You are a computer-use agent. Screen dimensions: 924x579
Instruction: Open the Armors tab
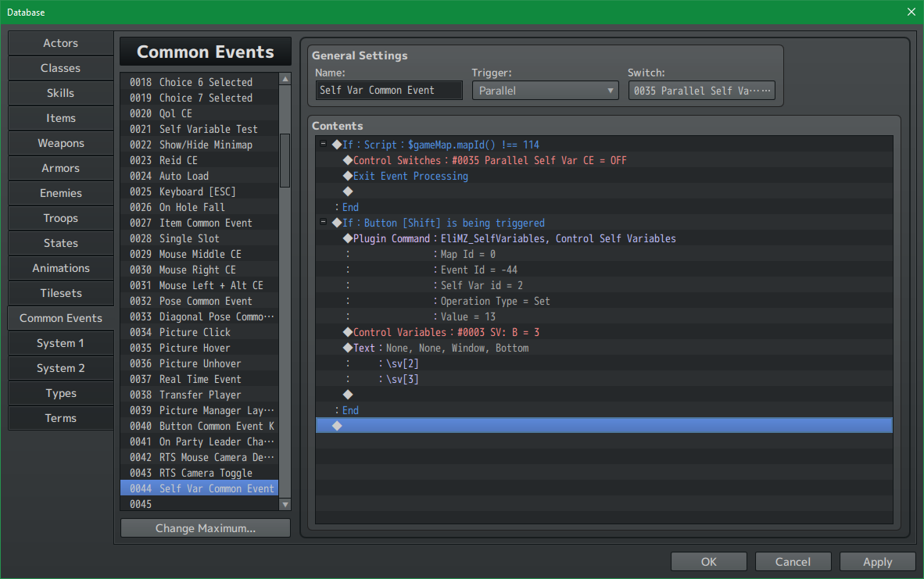click(x=61, y=169)
